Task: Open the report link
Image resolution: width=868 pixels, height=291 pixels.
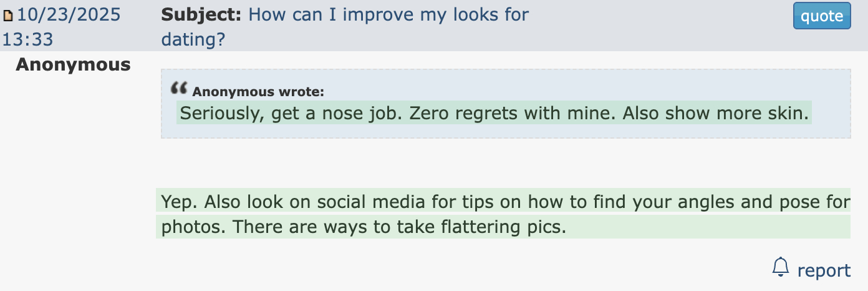Action: click(x=824, y=270)
